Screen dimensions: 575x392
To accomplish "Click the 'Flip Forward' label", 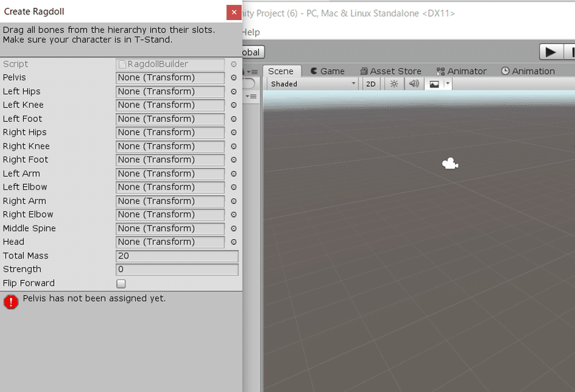I will [x=29, y=283].
